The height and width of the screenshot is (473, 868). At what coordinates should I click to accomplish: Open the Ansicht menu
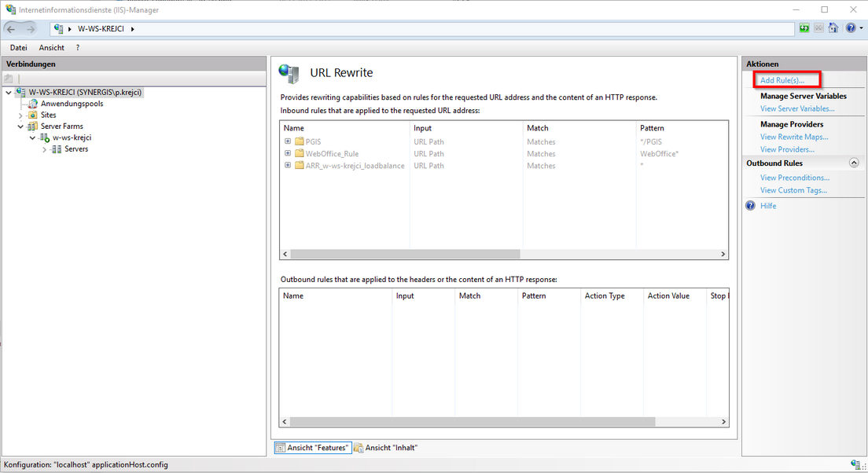(x=52, y=48)
